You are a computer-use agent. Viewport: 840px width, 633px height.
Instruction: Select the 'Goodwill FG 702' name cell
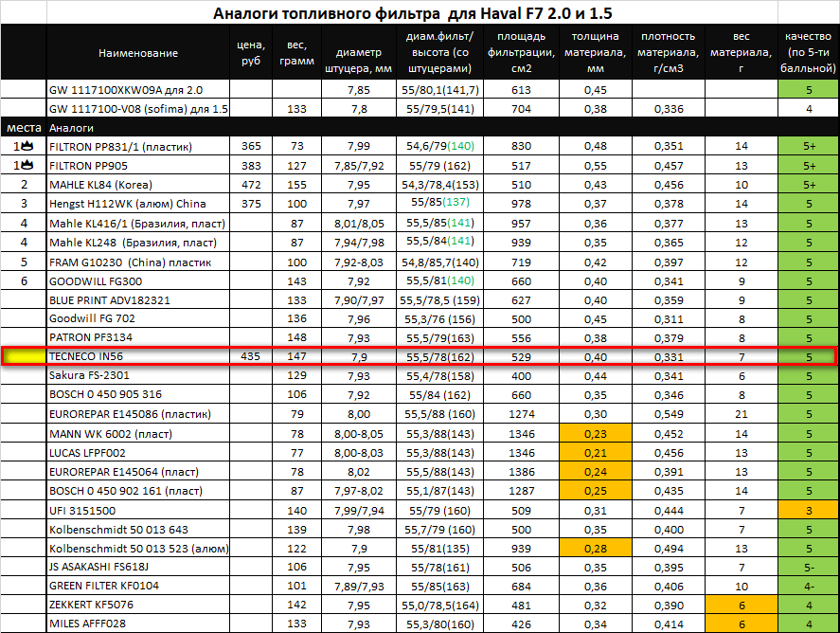[138, 319]
